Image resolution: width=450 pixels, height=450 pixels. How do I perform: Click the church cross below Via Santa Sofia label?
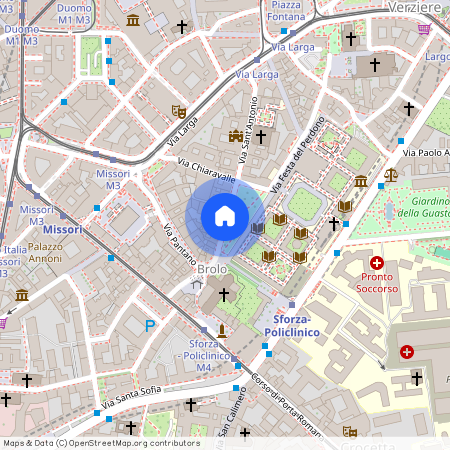tap(191, 405)
